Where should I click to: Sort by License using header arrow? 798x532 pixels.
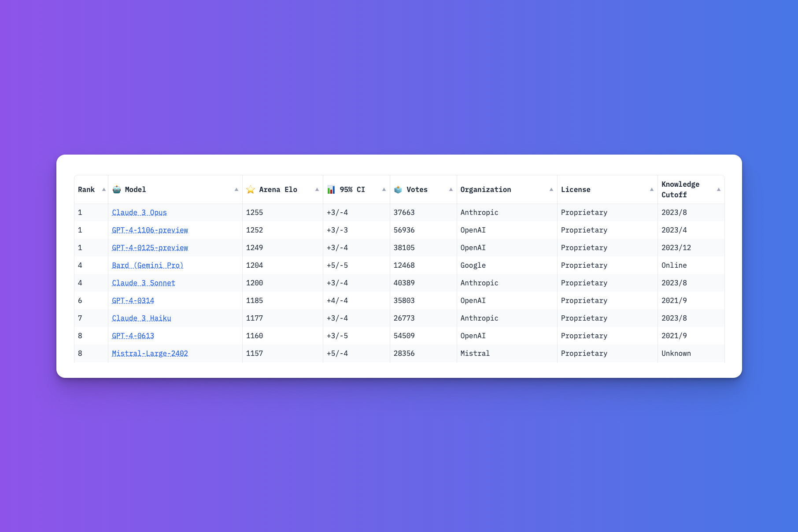tap(652, 189)
